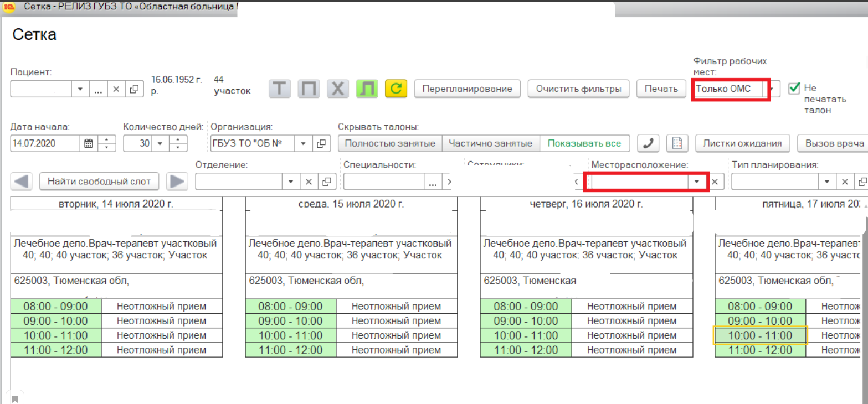Select the Частично занятые toggle
The image size is (868, 404).
(490, 143)
